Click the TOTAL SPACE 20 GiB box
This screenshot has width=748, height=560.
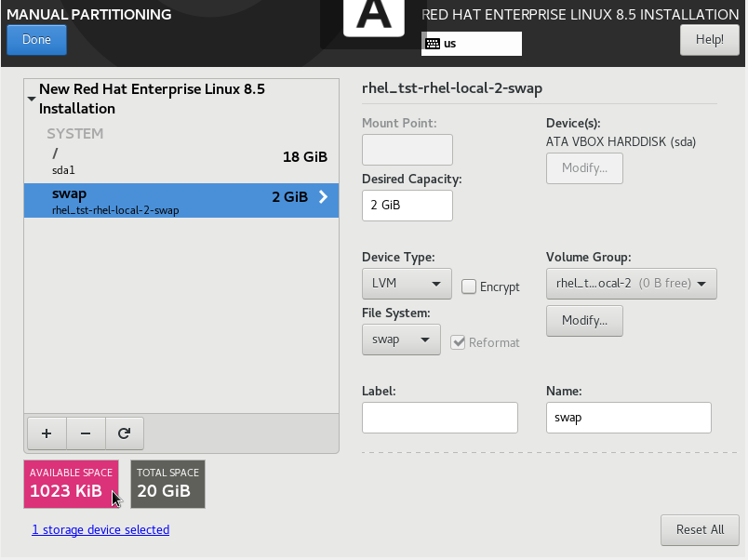point(167,484)
